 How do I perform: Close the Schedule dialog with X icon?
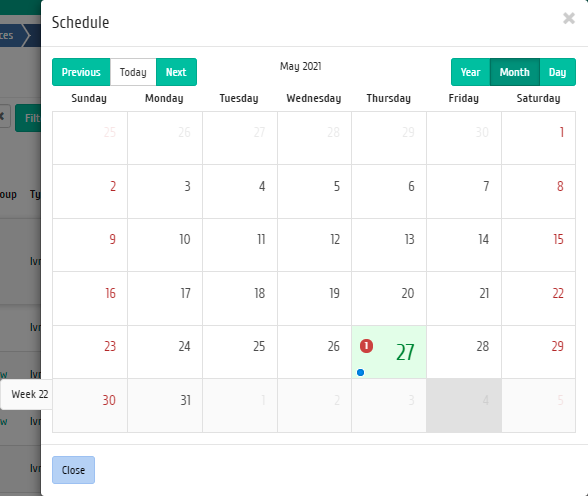click(569, 18)
